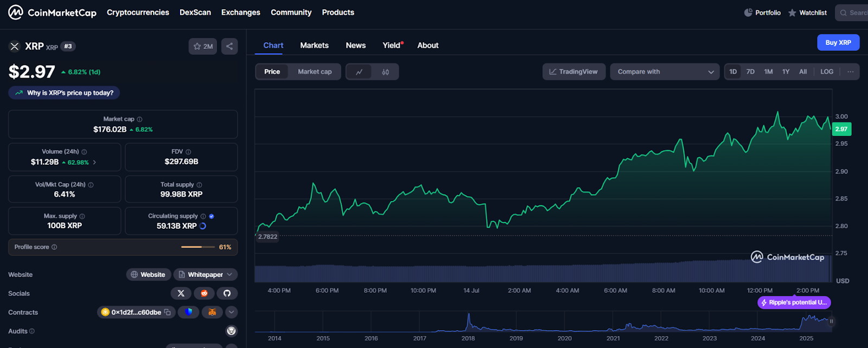Click the mini timeline range handle
Screen dimensions: 868x348
tap(831, 321)
